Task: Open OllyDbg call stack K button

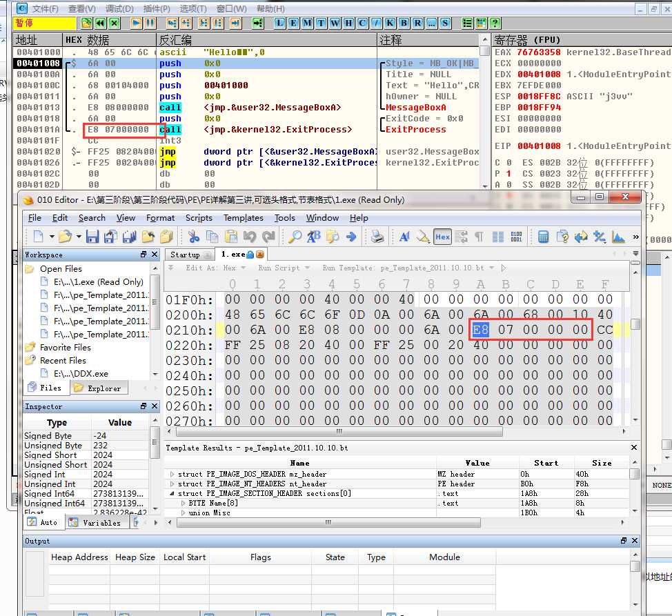Action: pos(390,23)
